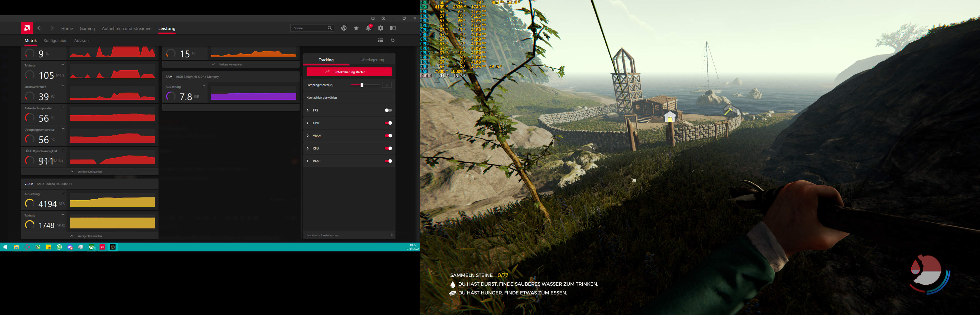Enable the FPS tracking toggle
The height and width of the screenshot is (315, 980).
[388, 110]
